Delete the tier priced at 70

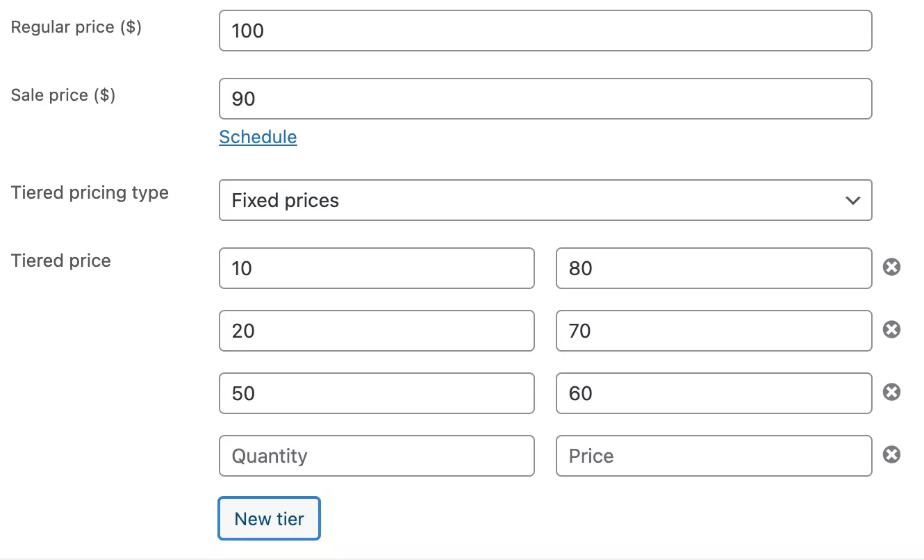pos(891,329)
